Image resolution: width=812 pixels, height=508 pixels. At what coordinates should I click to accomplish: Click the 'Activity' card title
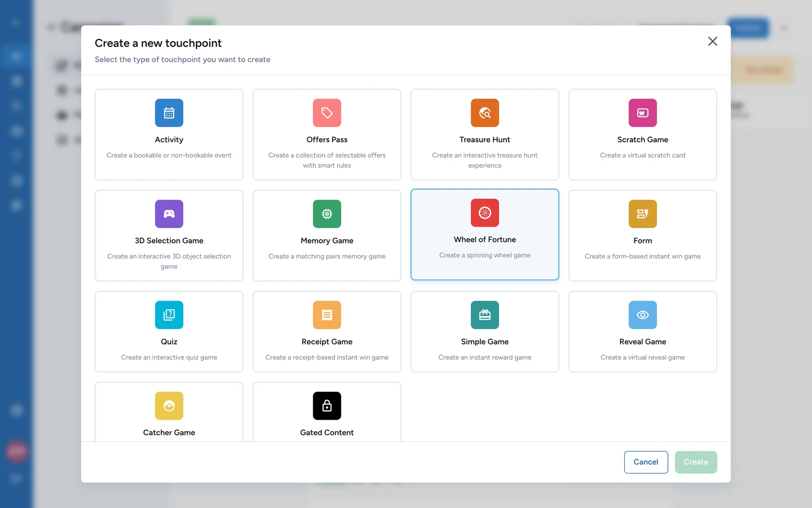(169, 140)
